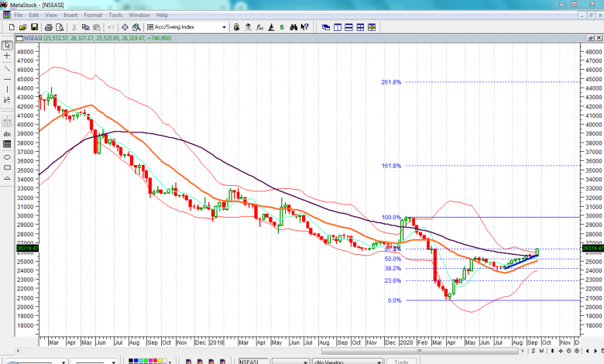The height and width of the screenshot is (364, 604).
Task: Expand the color palette dropdown arrow
Action: [170, 362]
